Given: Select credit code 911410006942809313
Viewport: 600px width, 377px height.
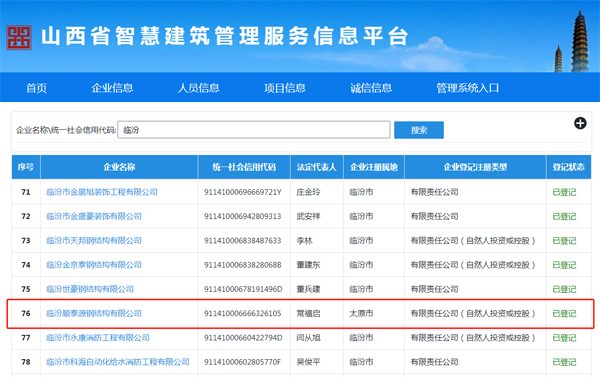Looking at the screenshot, I should click(243, 216).
